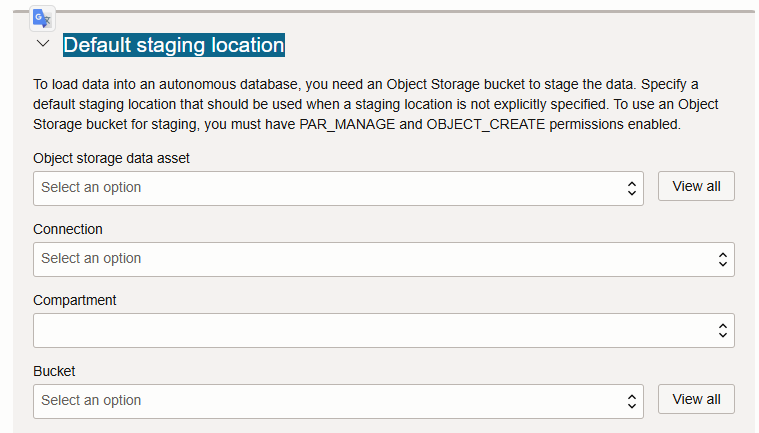Viewport: 759px width, 433px height.
Task: Click the Google Translate icon
Action: point(42,18)
